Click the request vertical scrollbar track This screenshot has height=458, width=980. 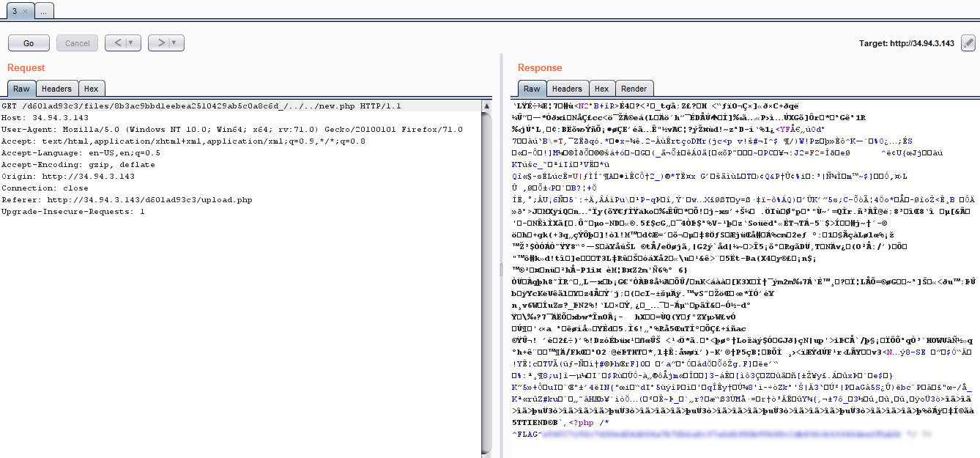coord(486,293)
